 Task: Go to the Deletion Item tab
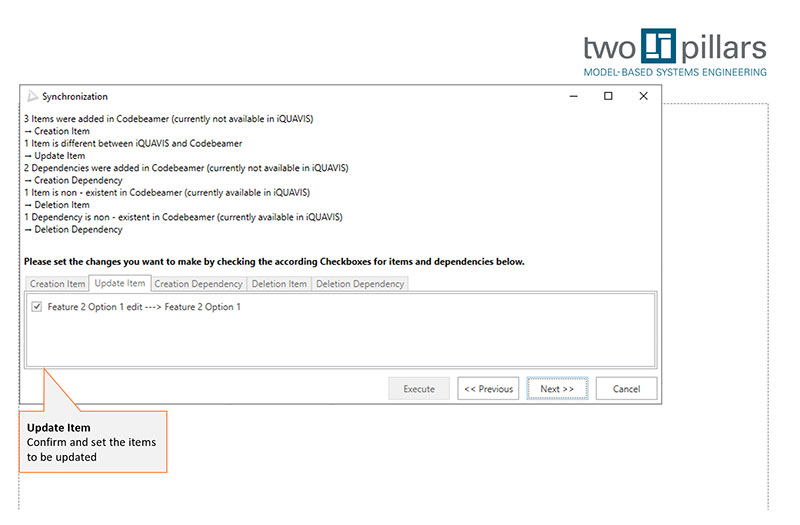point(279,284)
